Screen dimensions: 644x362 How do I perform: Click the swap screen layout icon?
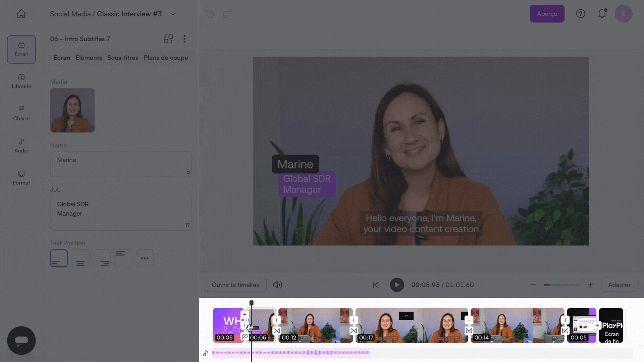[x=168, y=39]
